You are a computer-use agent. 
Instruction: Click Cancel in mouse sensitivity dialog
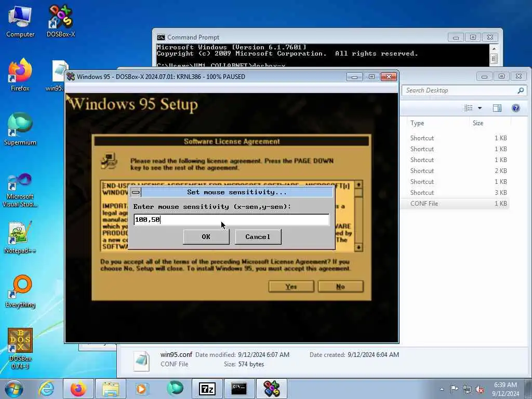click(258, 237)
